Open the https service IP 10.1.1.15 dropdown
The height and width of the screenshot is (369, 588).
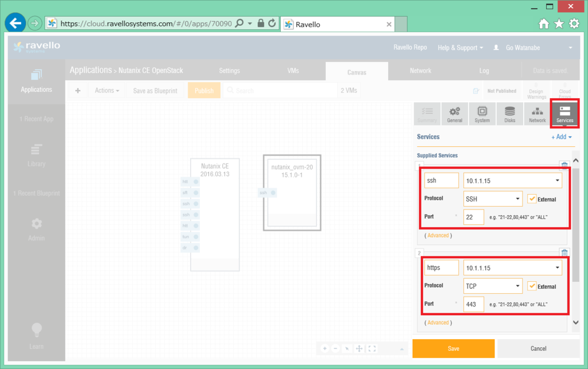click(x=513, y=268)
